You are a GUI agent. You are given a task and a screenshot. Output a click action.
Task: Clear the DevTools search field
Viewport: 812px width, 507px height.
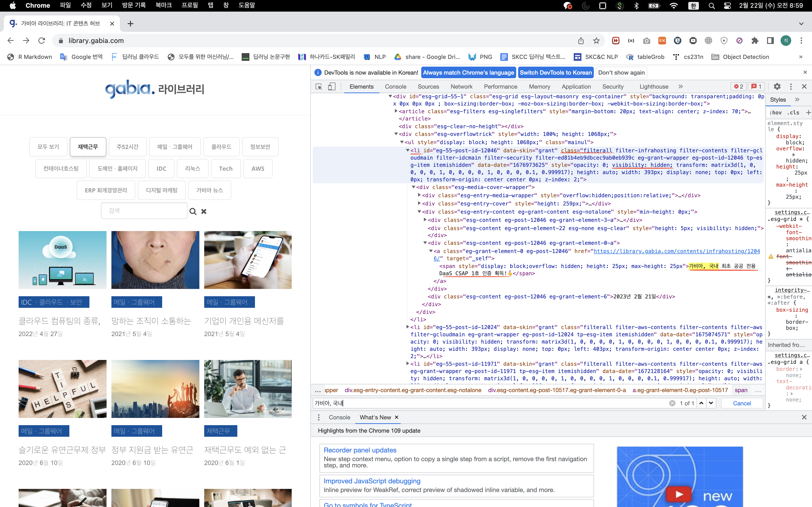672,403
